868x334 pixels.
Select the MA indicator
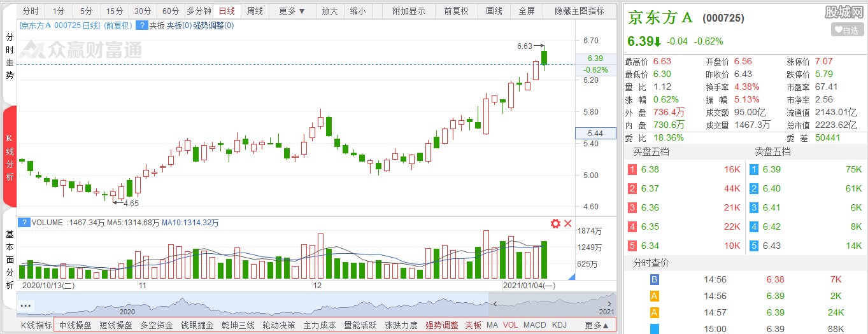(x=492, y=325)
